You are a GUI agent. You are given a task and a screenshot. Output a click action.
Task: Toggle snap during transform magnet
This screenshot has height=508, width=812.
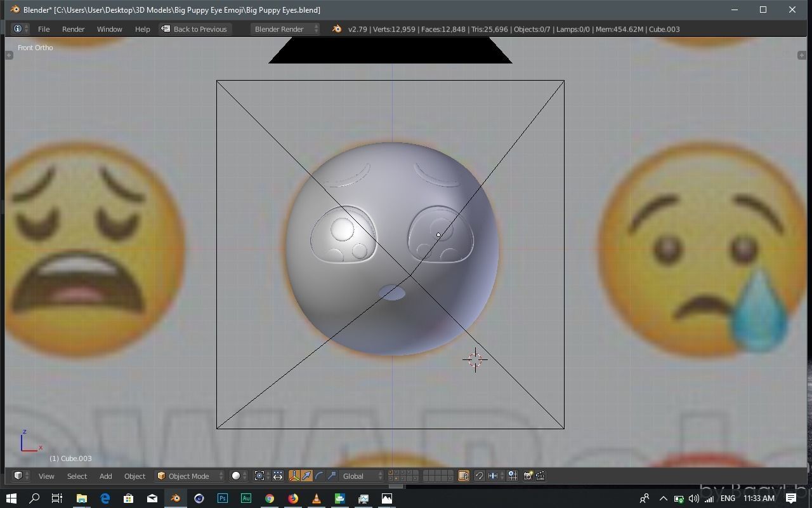click(479, 476)
